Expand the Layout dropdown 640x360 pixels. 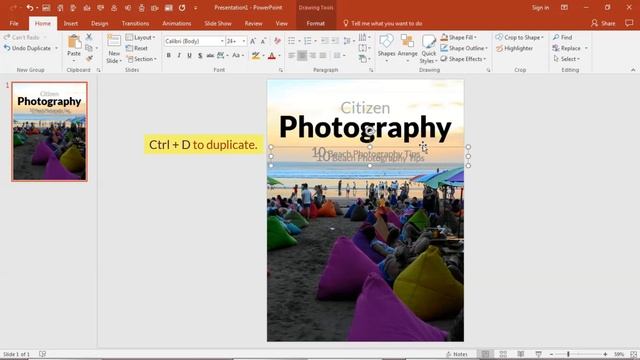coord(140,37)
